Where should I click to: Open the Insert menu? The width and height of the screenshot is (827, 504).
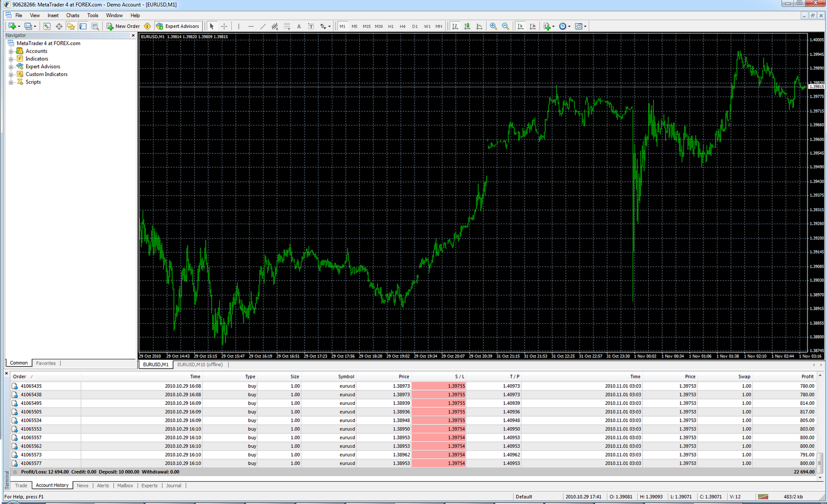point(53,15)
